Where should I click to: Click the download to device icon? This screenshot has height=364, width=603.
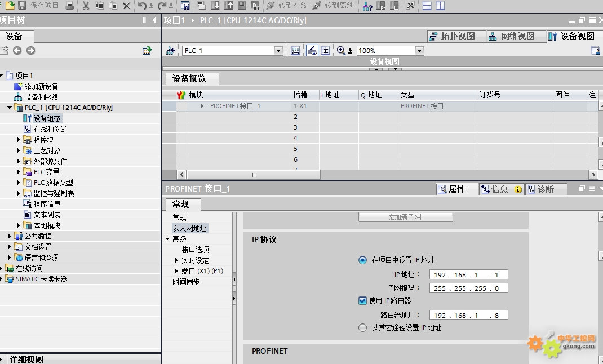coord(215,6)
